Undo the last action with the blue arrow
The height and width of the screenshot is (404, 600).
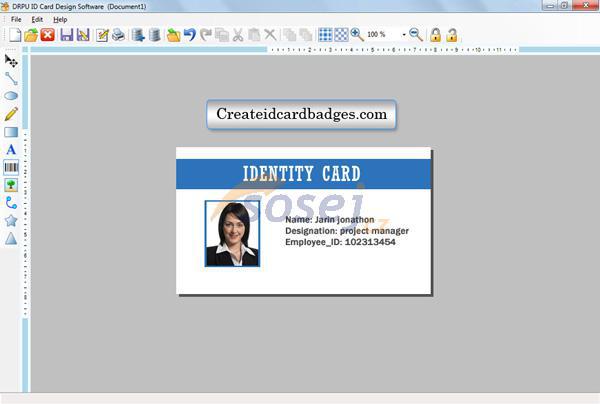190,35
